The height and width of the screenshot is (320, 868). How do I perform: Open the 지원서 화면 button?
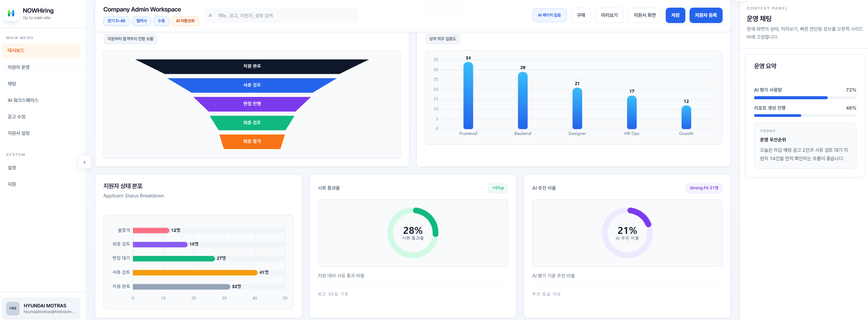(644, 15)
